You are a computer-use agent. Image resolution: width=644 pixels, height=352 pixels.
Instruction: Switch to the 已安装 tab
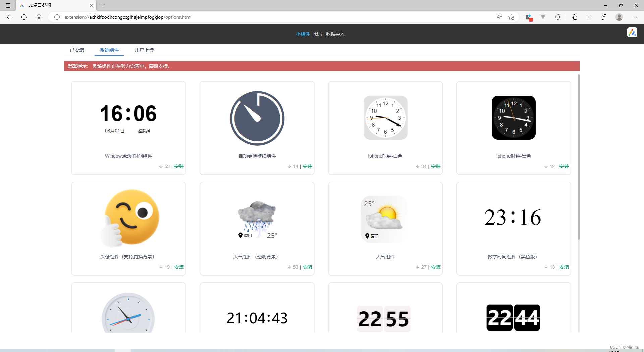(x=77, y=50)
